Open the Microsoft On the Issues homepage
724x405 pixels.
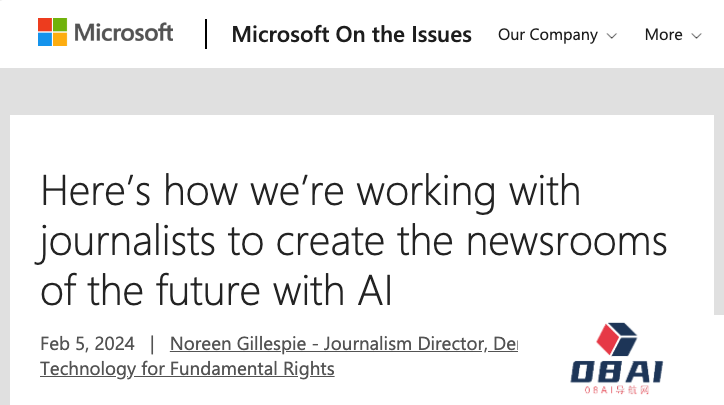pos(351,34)
